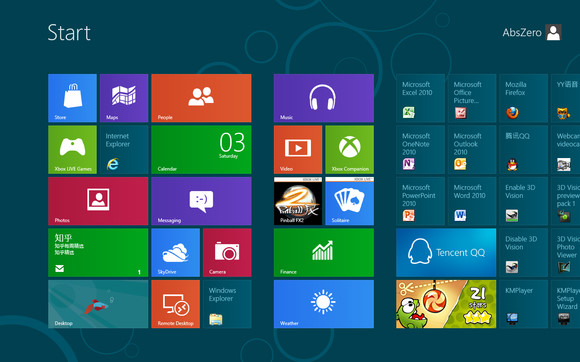The image size is (580, 362).
Task: Open the People tile
Action: [201, 98]
